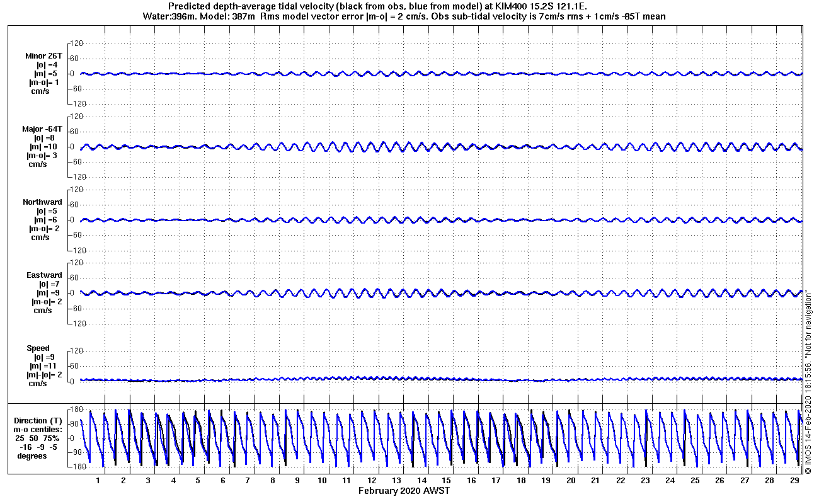Image resolution: width=819 pixels, height=504 pixels.
Task: Click the 'February 2020 AWST' axis label
Action: (x=404, y=491)
